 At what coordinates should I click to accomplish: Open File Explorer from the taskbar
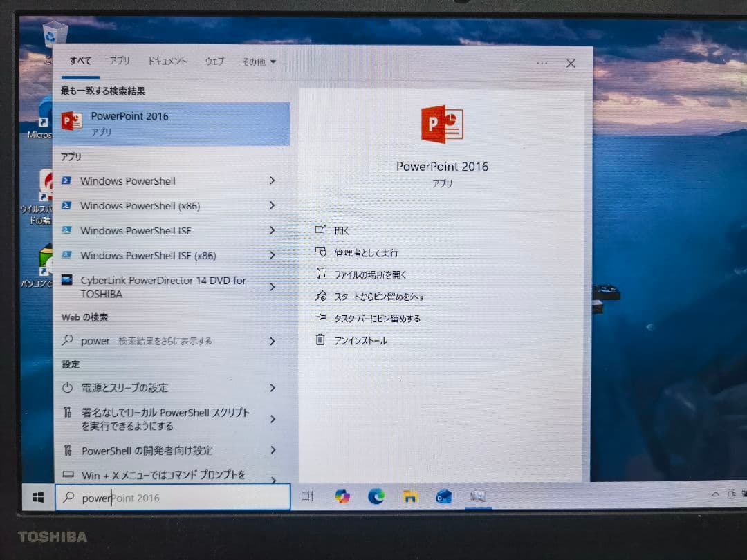click(x=411, y=496)
